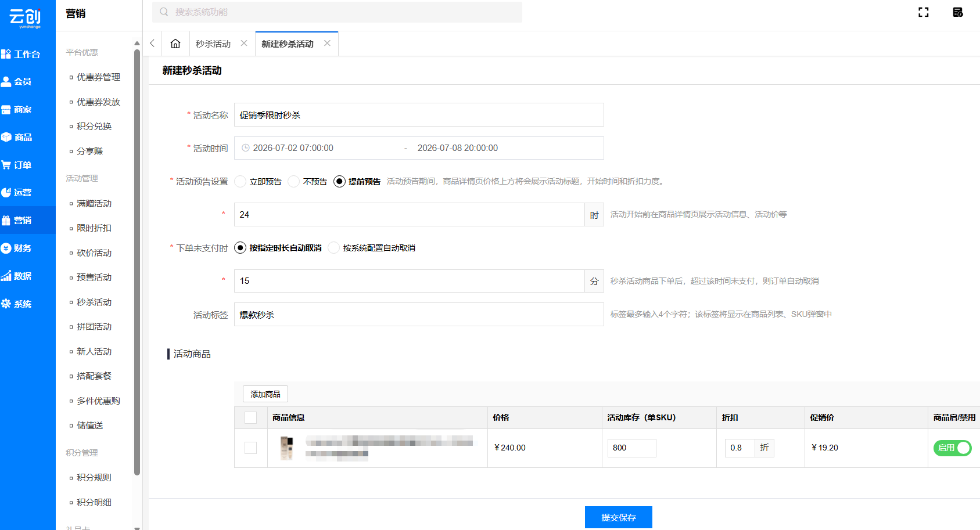Open 储值送 menu item
The width and height of the screenshot is (980, 530).
pyautogui.click(x=90, y=426)
